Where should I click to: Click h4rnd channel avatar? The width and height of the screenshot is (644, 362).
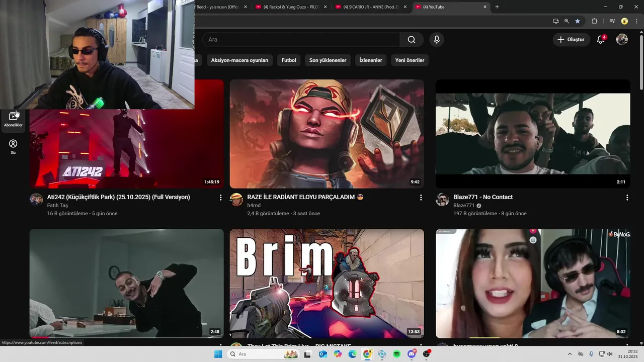(x=236, y=200)
